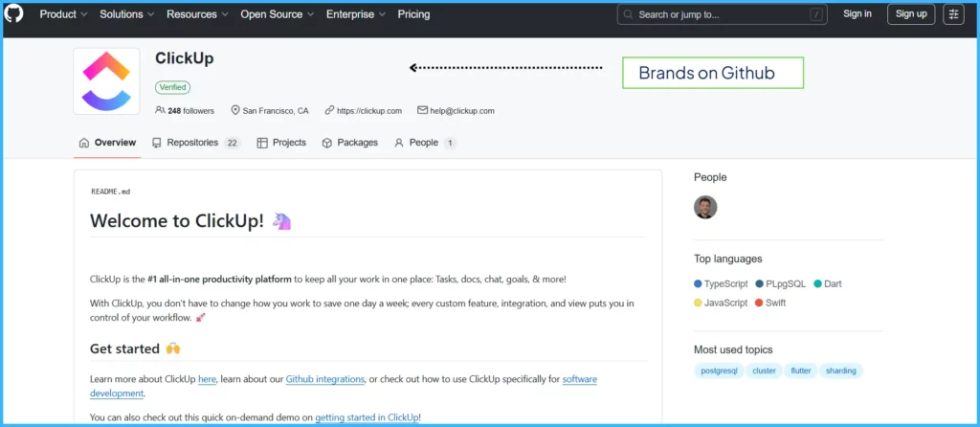Image resolution: width=980 pixels, height=427 pixels.
Task: Click the envelope icon beside help email
Action: point(422,110)
